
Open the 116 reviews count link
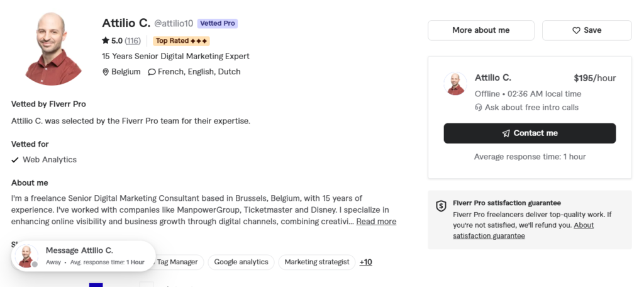[x=133, y=41]
